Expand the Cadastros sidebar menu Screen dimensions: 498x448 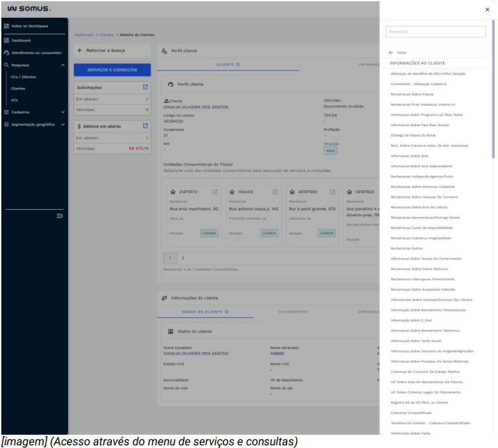pos(62,112)
